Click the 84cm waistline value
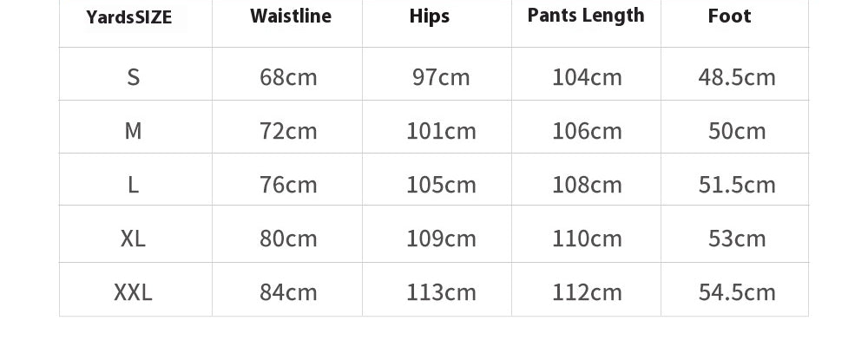The width and height of the screenshot is (868, 340). (x=288, y=292)
